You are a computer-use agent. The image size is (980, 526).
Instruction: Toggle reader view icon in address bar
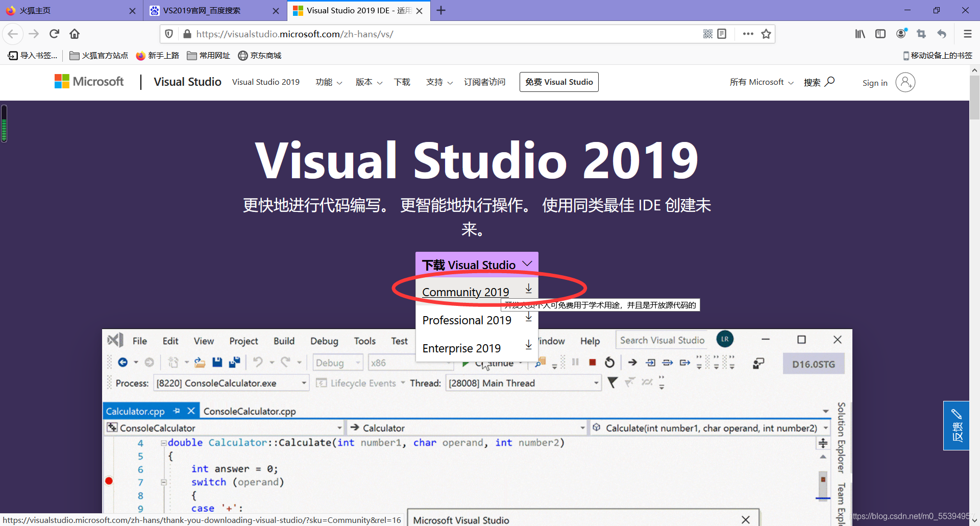(x=722, y=34)
